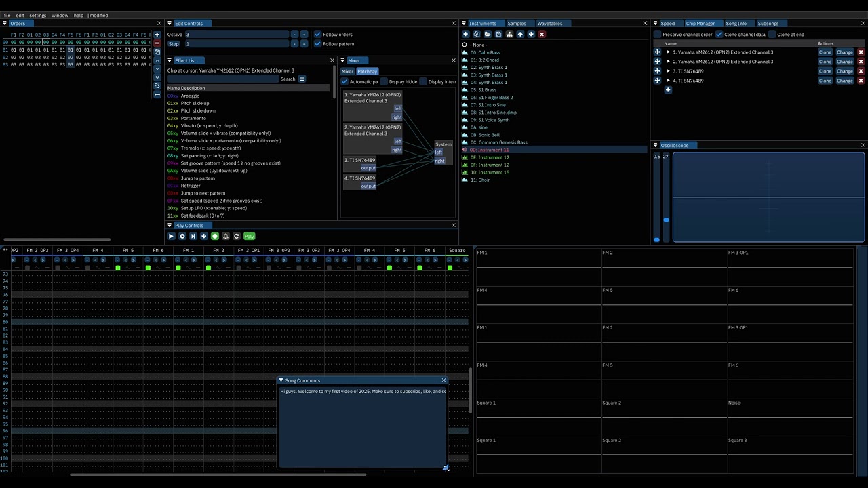The image size is (868, 488).
Task: Delete instrument with red X icon
Action: point(541,34)
